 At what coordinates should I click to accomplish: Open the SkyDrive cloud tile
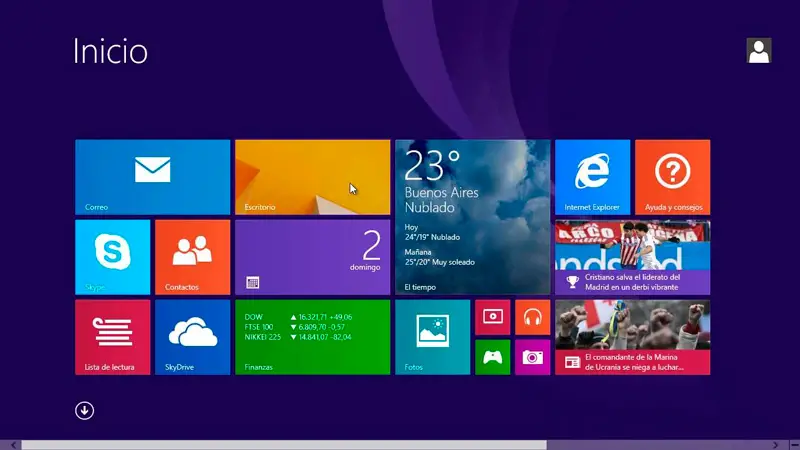coord(192,337)
